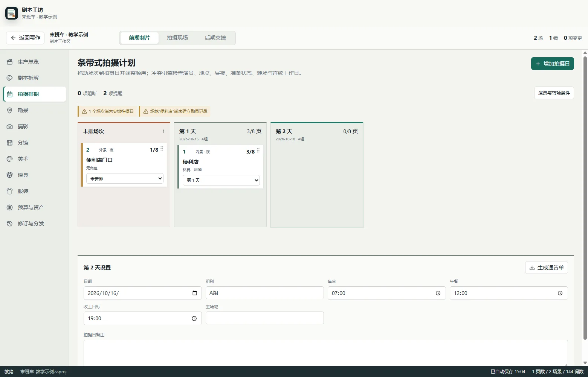Click the 返回写作 back button

(x=25, y=38)
